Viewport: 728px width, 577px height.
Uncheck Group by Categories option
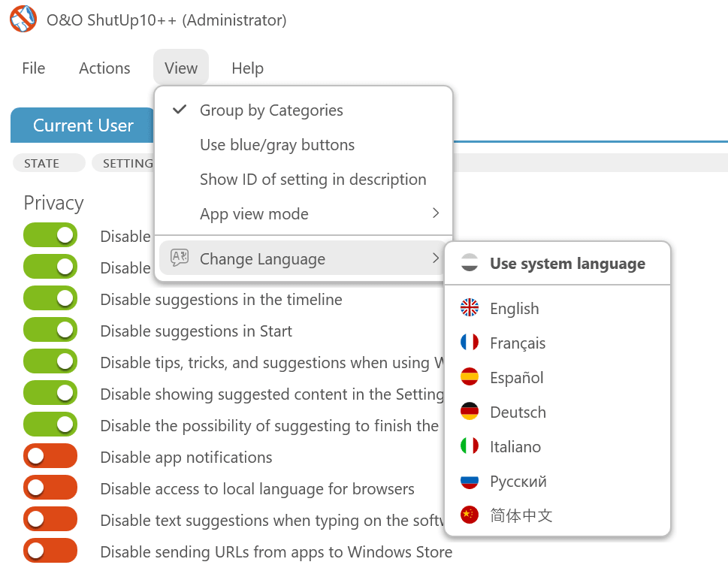click(271, 110)
